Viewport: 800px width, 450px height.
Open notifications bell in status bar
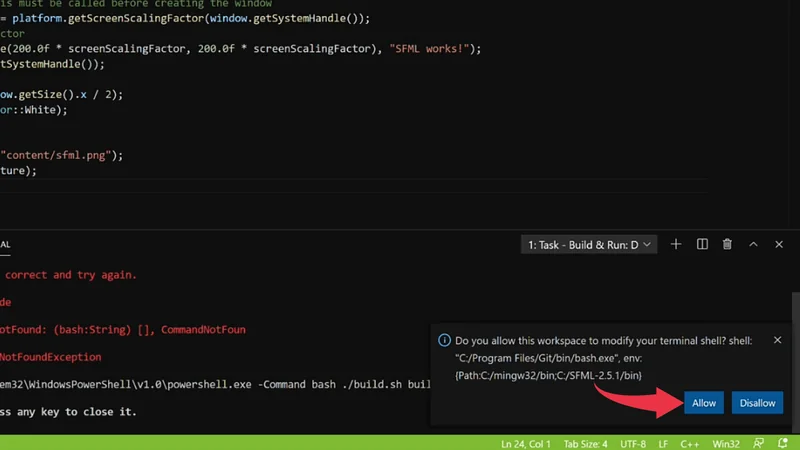782,443
